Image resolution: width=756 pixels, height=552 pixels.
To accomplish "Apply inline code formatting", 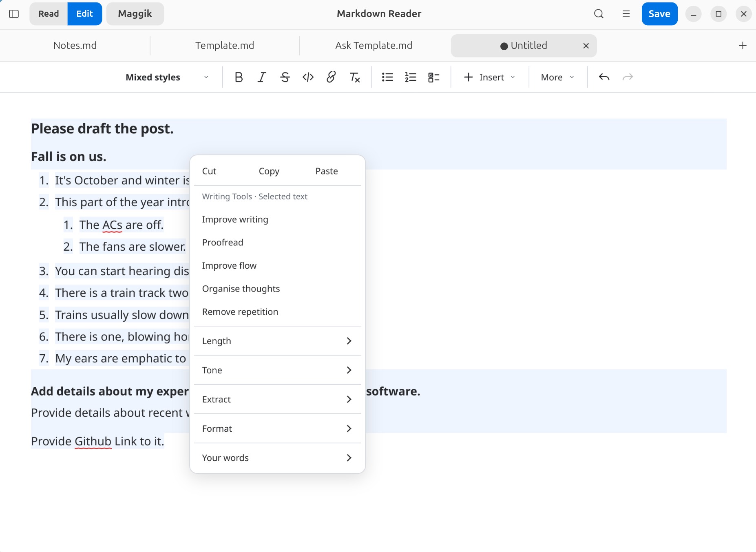I will (x=308, y=77).
